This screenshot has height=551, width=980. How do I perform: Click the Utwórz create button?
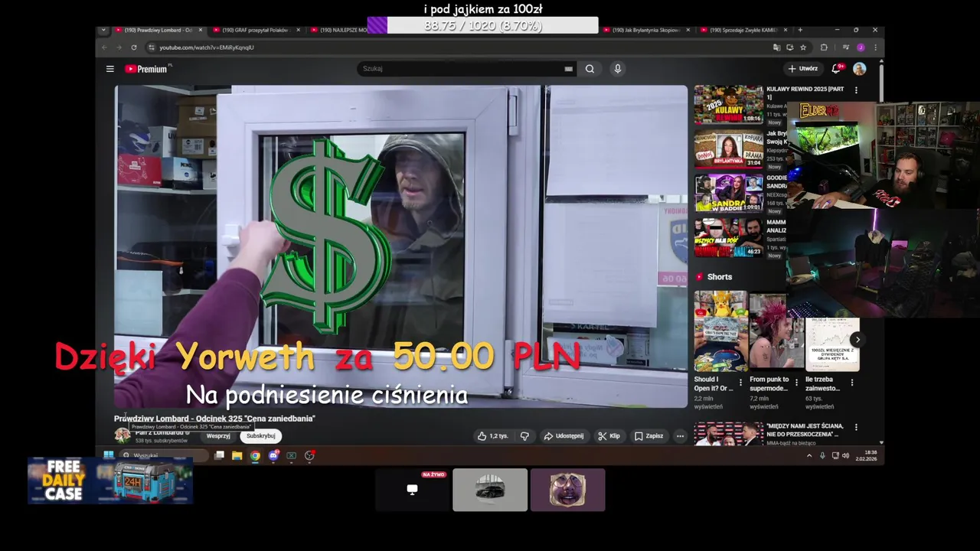(802, 68)
